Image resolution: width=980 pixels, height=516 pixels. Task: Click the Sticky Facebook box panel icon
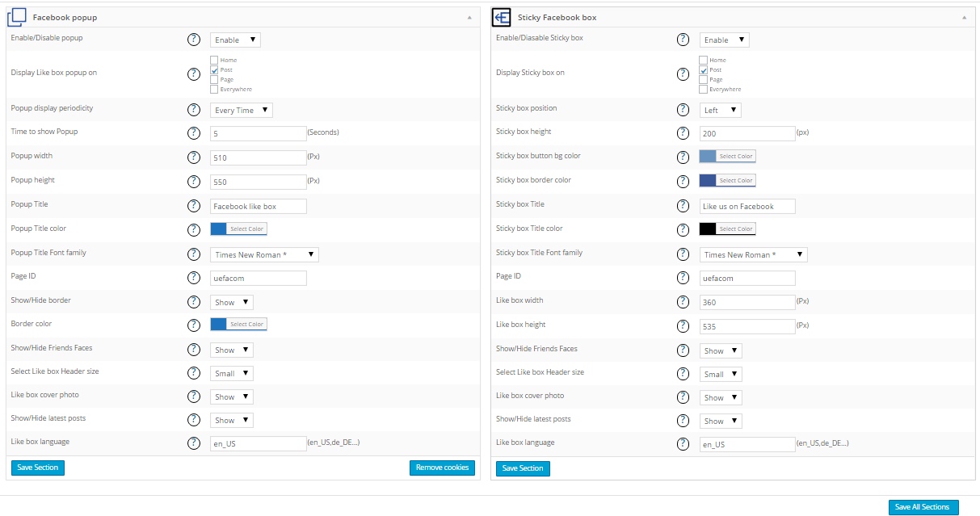pos(501,17)
